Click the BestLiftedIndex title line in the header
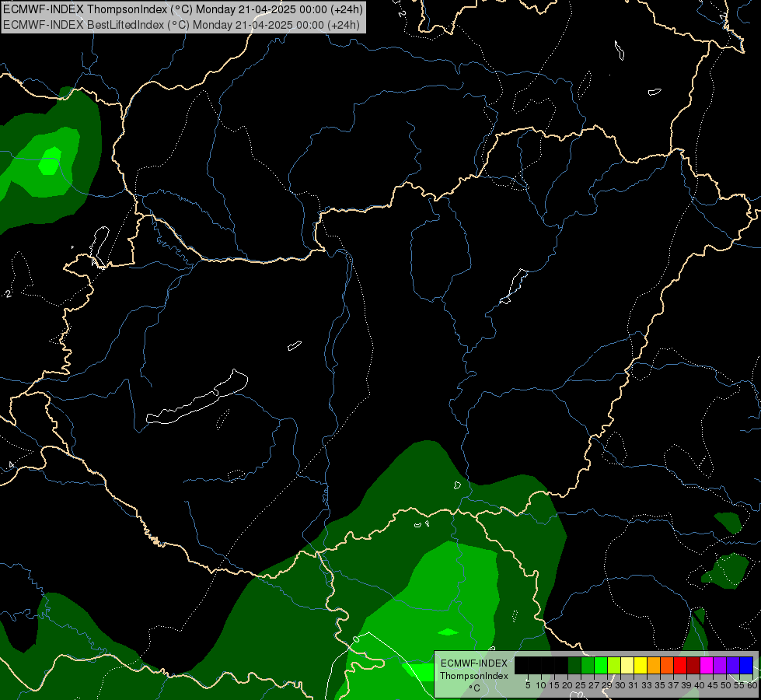The image size is (761, 700). click(182, 25)
